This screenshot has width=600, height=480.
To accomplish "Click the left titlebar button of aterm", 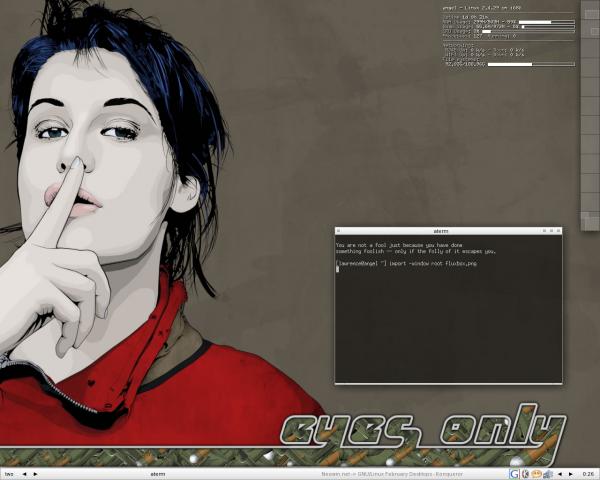I will pos(338,231).
